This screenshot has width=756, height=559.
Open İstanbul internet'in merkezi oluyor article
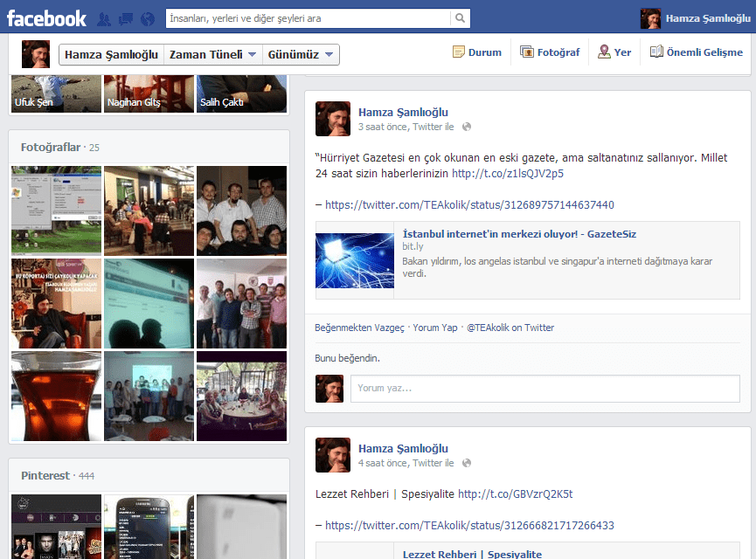(519, 234)
